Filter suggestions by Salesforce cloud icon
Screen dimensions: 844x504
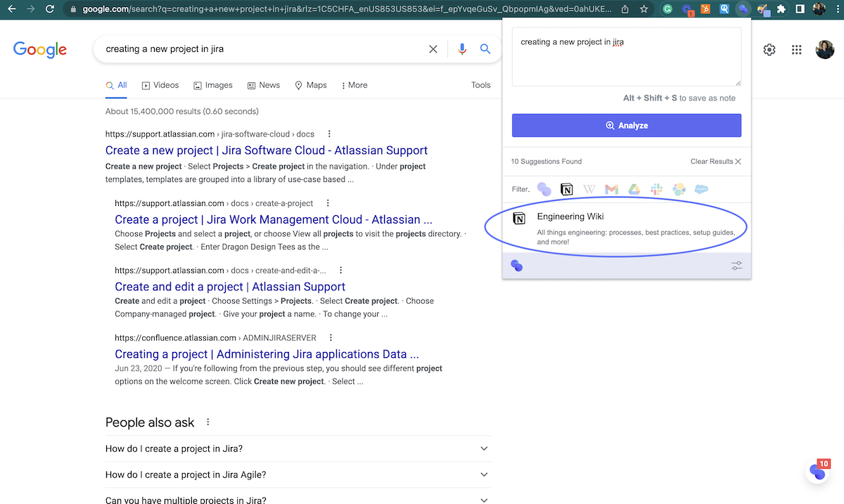(701, 189)
